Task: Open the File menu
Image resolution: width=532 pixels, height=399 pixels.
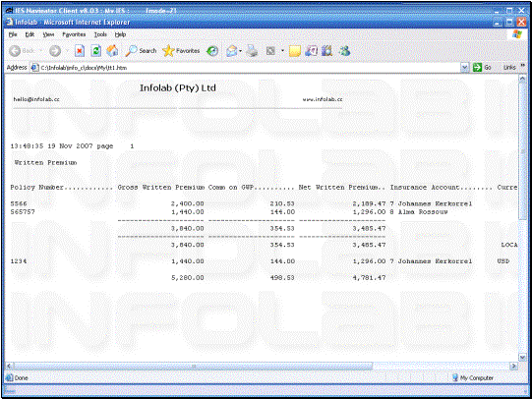Action: [13, 34]
